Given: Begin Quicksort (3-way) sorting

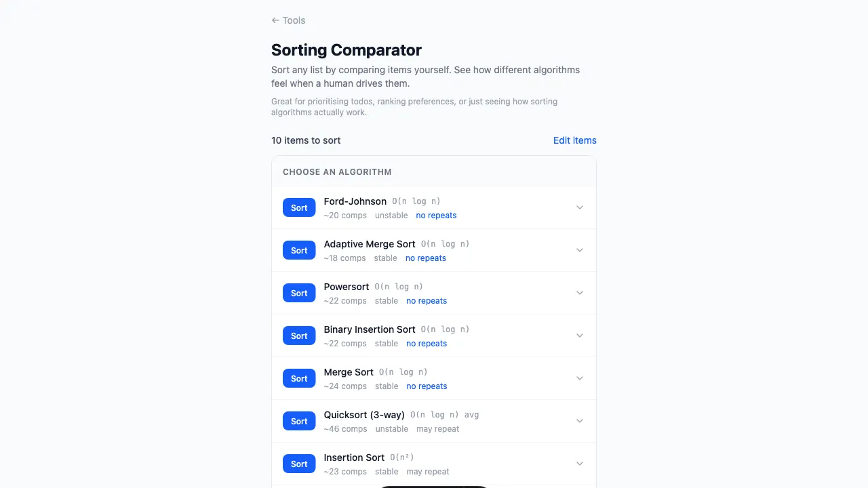Looking at the screenshot, I should [299, 421].
